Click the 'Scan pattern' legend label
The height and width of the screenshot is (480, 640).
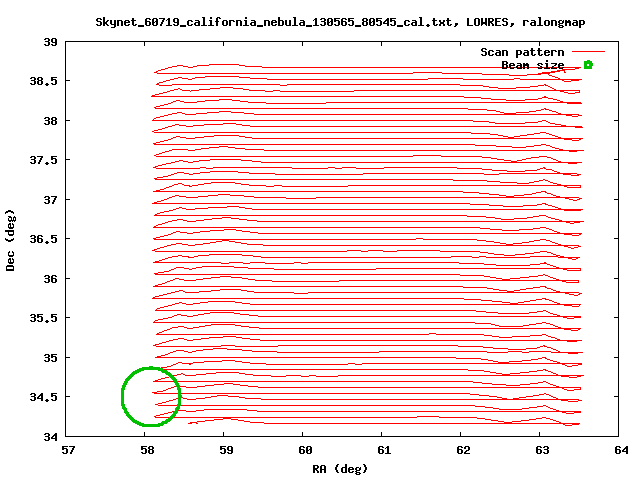[x=522, y=52]
